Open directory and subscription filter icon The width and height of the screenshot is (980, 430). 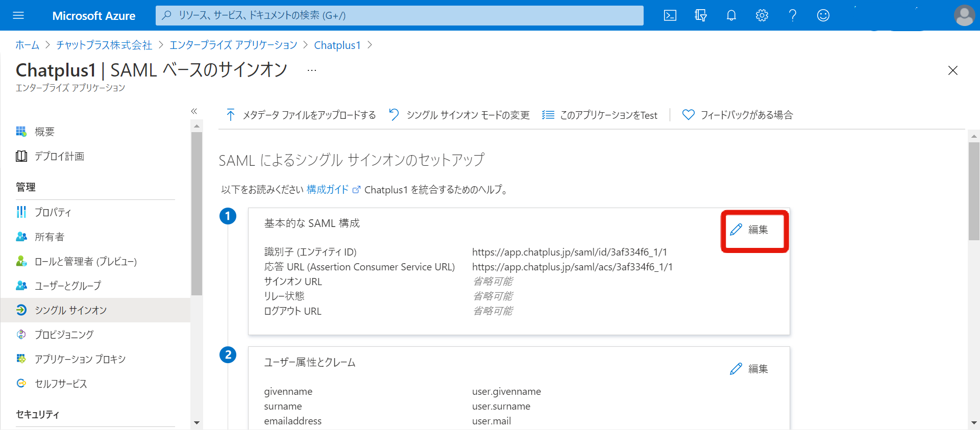(x=701, y=15)
